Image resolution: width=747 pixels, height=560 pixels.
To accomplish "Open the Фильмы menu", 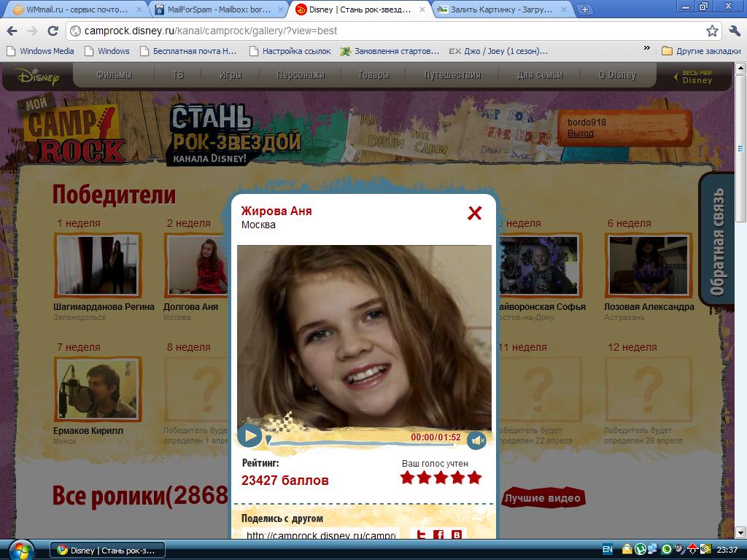I will point(114,75).
